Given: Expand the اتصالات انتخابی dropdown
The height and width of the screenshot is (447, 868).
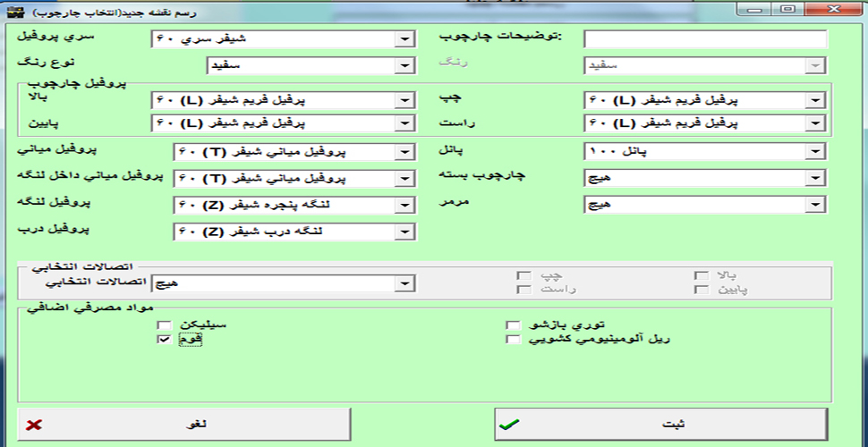Looking at the screenshot, I should coord(404,283).
